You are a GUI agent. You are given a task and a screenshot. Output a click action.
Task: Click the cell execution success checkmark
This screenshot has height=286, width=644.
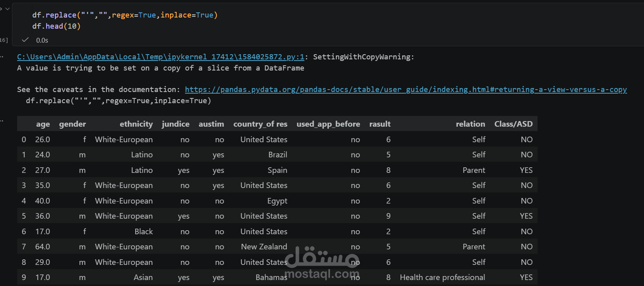(25, 40)
